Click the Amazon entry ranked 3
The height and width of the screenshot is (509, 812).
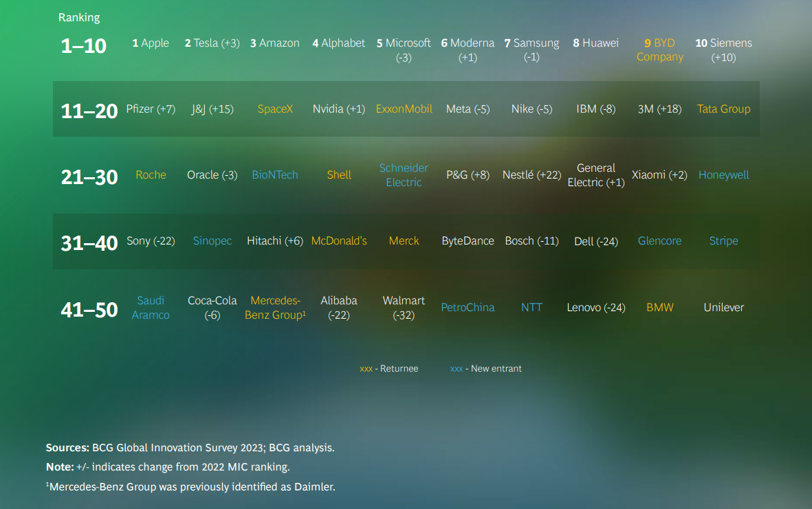point(275,43)
